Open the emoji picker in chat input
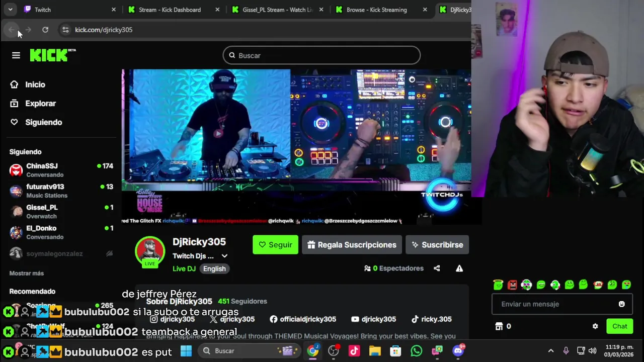 621,304
